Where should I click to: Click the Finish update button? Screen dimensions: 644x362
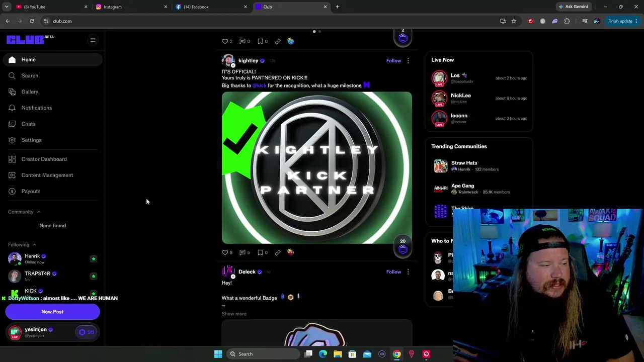(623, 21)
